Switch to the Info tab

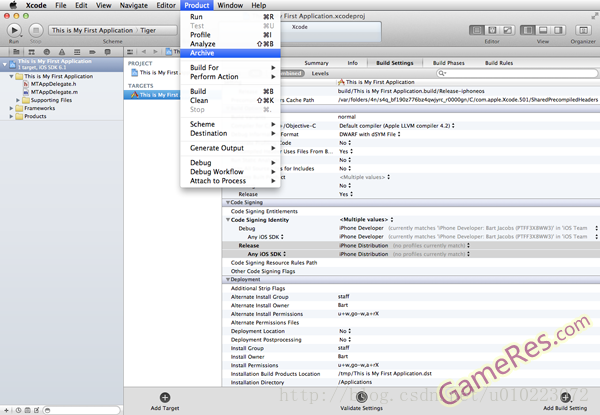pyautogui.click(x=352, y=63)
